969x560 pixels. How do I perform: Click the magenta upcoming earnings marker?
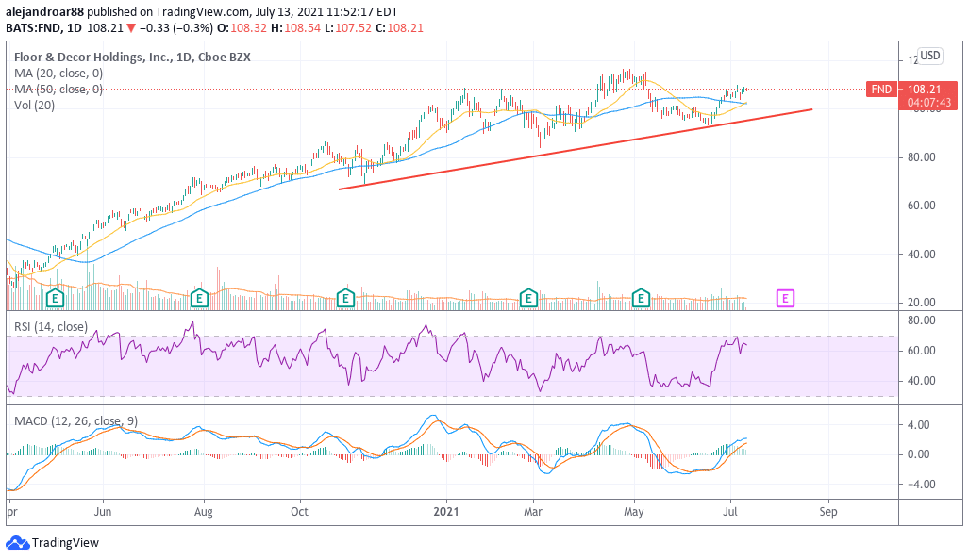[x=785, y=299]
